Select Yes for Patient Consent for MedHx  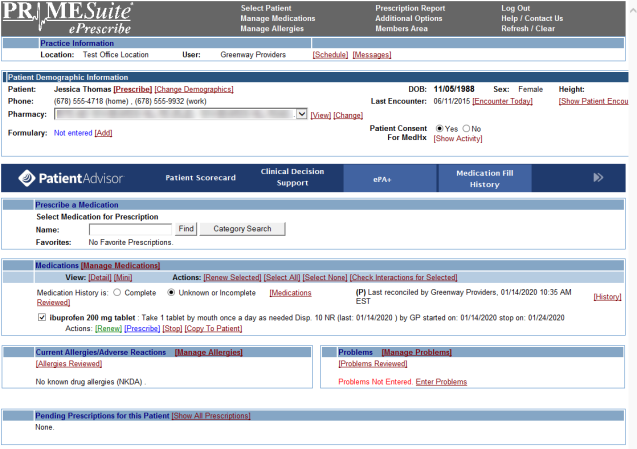coord(440,129)
